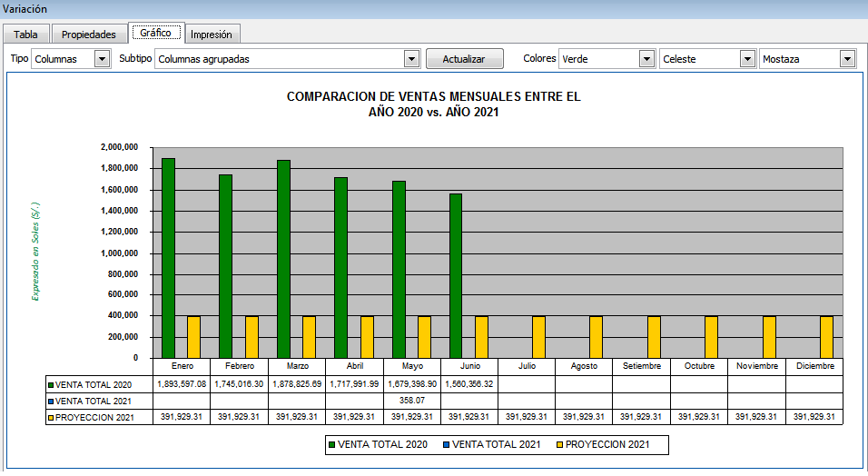Expand the Celeste color dropdown
This screenshot has width=868, height=476.
pyautogui.click(x=747, y=59)
